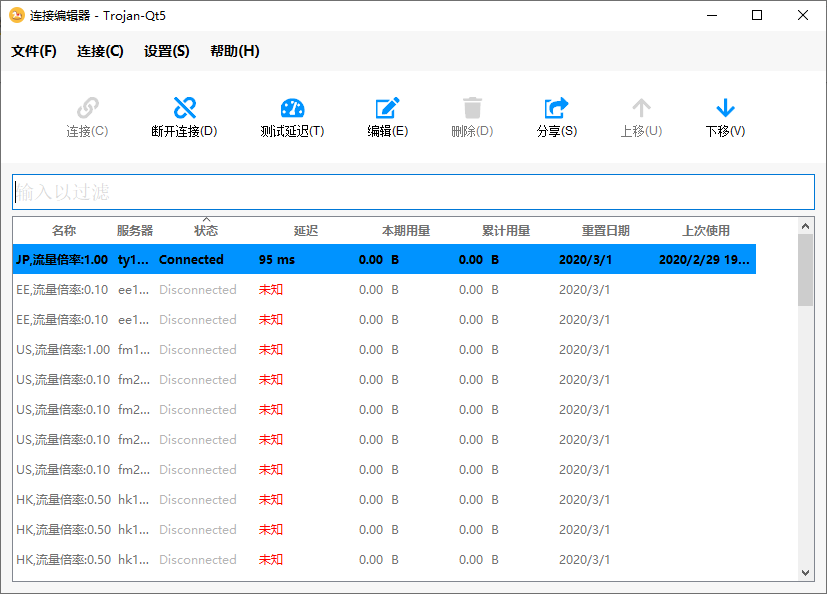This screenshot has width=827, height=594.
Task: Select the connected JP,流量倍率:1.00 row
Action: pyautogui.click(x=300, y=259)
